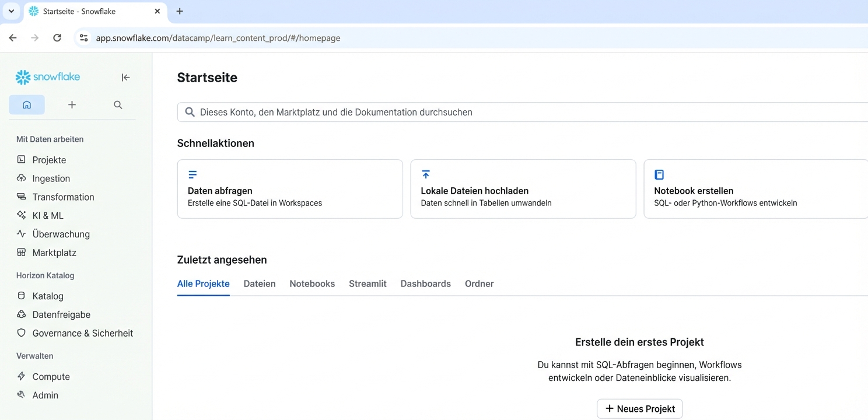Select the Ingestion icon
Viewport: 868px width, 420px height.
pos(21,178)
